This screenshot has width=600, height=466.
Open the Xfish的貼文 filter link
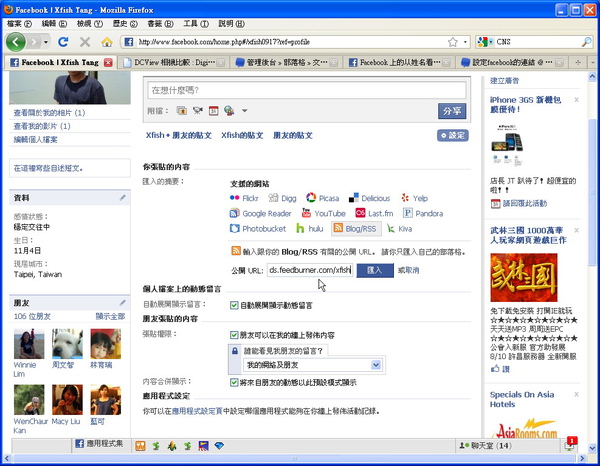pos(242,135)
